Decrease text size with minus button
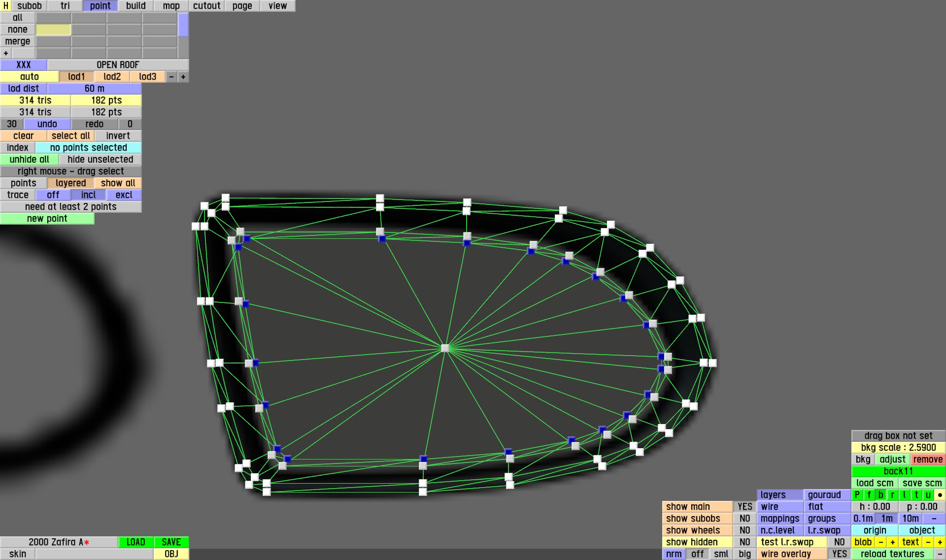Screen dimensions: 946x560 pos(928,542)
